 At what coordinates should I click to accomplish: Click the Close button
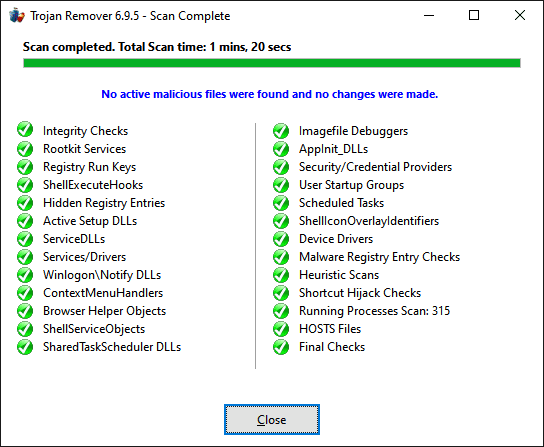pyautogui.click(x=272, y=420)
